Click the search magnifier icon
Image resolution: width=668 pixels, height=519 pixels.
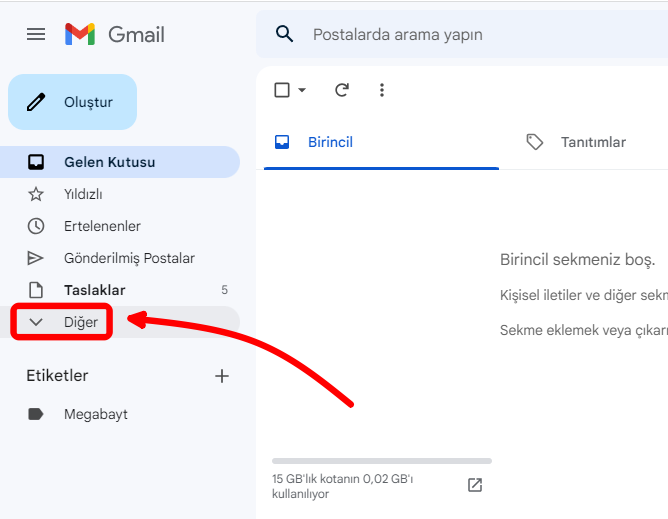(x=285, y=34)
